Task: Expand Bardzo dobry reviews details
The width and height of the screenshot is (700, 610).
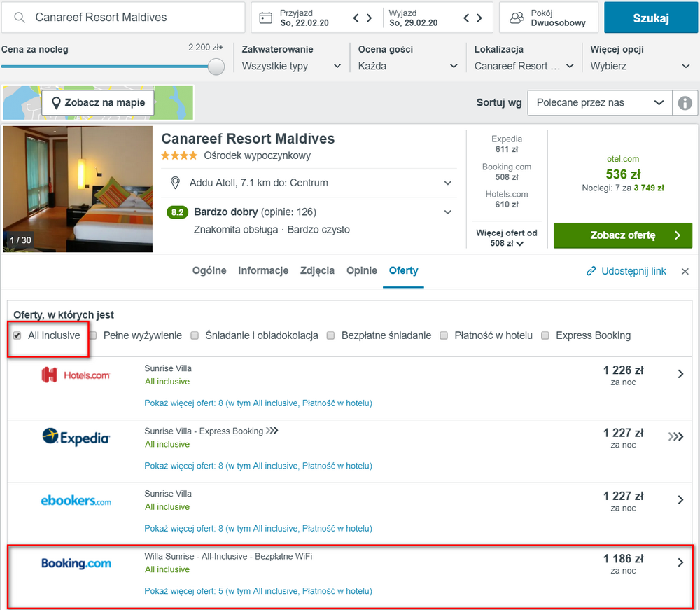Action: [x=448, y=212]
